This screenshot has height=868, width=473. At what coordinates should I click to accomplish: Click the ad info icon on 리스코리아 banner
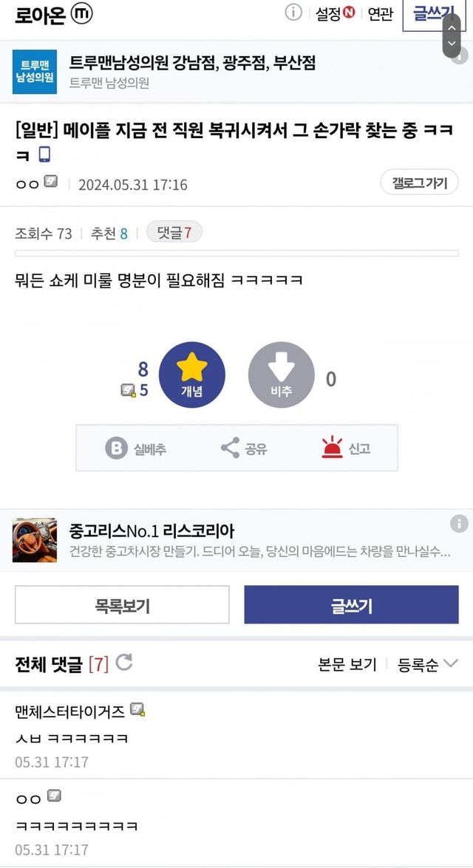tap(459, 524)
